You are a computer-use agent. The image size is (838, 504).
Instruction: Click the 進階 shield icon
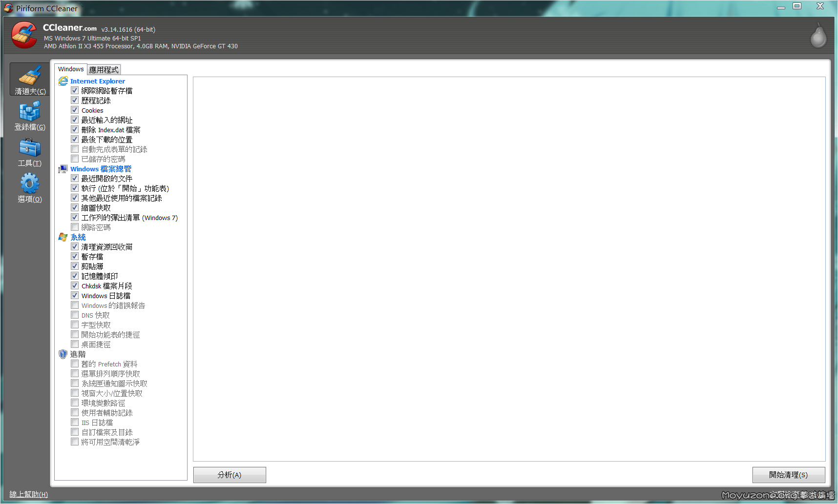pos(63,354)
